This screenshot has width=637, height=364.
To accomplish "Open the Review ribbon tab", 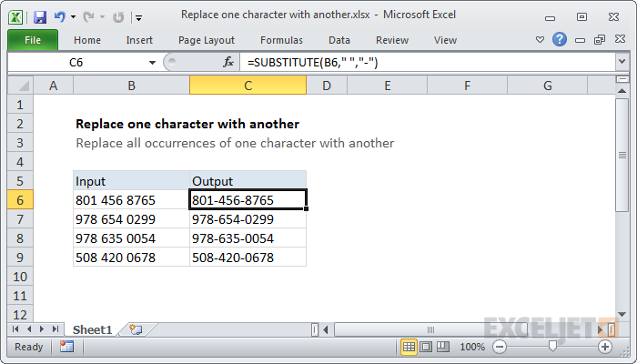I will 392,40.
